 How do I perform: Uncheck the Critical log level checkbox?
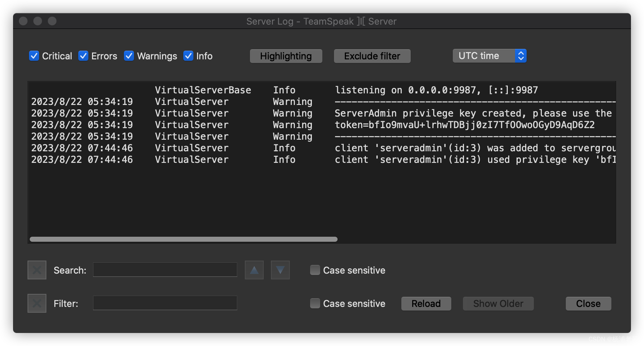pos(34,56)
